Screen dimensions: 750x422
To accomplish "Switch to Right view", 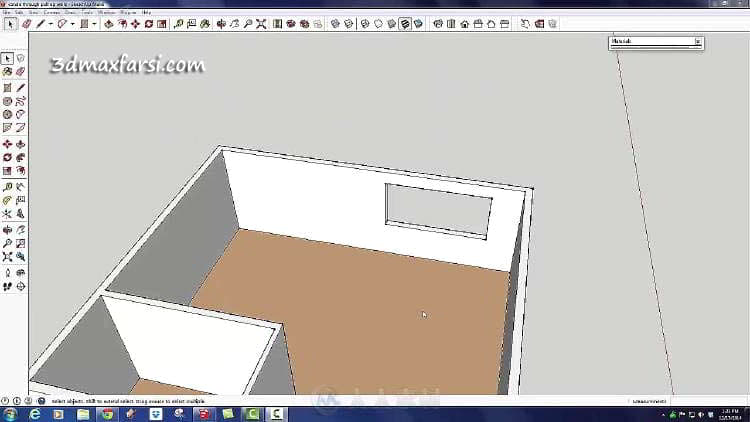I will coord(478,23).
